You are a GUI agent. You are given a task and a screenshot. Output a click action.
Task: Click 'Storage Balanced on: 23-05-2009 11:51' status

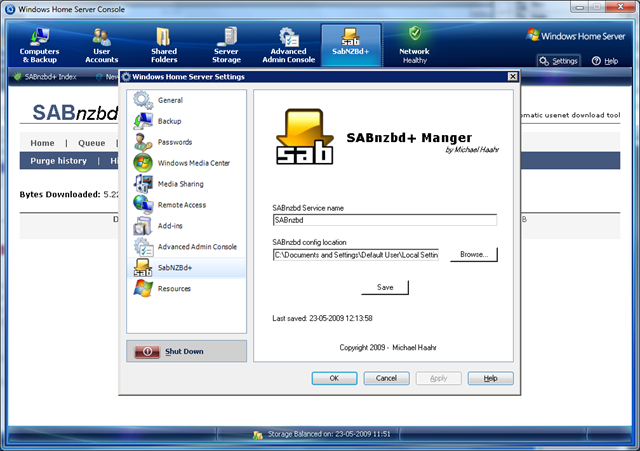click(329, 434)
